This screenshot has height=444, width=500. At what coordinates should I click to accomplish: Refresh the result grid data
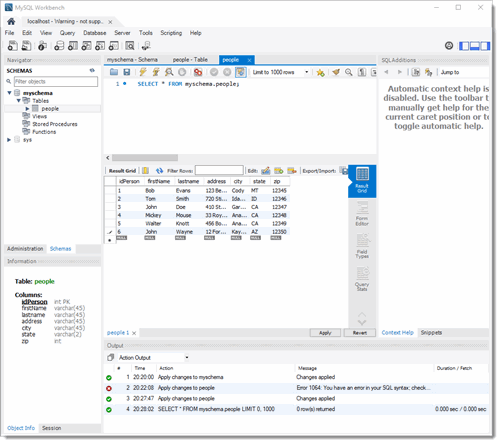click(x=159, y=171)
